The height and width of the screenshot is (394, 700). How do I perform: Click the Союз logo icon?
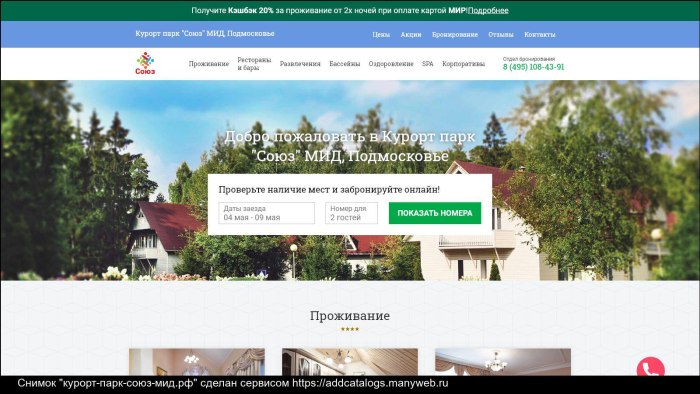tap(146, 63)
